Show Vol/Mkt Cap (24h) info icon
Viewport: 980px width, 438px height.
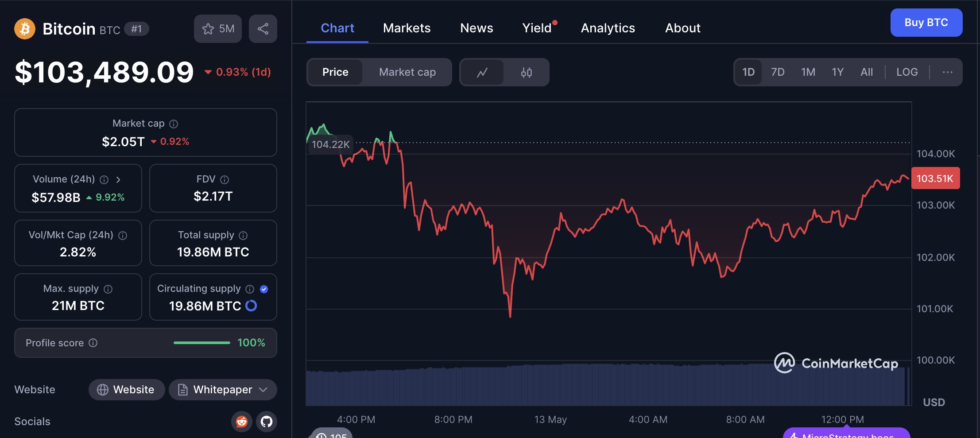click(x=123, y=236)
